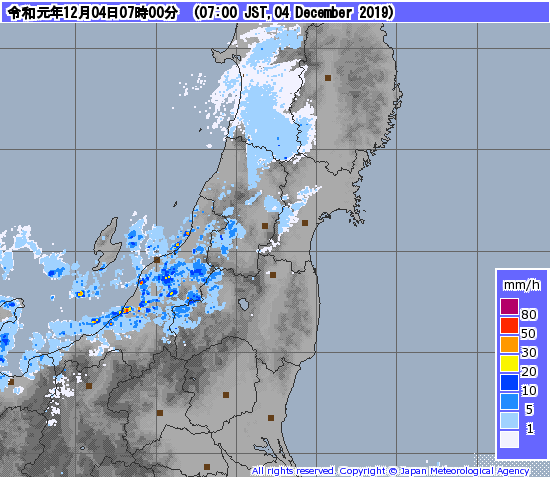Viewport: 550px width, 477px height.
Task: Click the legend value 50
Action: point(529,333)
